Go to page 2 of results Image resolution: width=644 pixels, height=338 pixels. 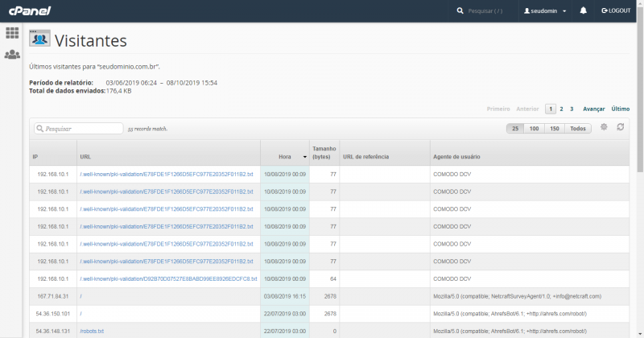pyautogui.click(x=561, y=109)
